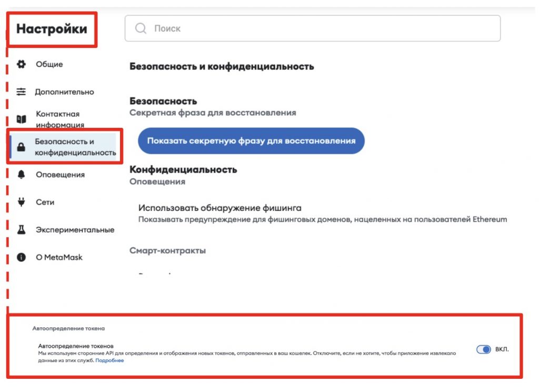Image resolution: width=539 pixels, height=392 pixels.
Task: Go to Экспериментальные settings
Action: (75, 229)
